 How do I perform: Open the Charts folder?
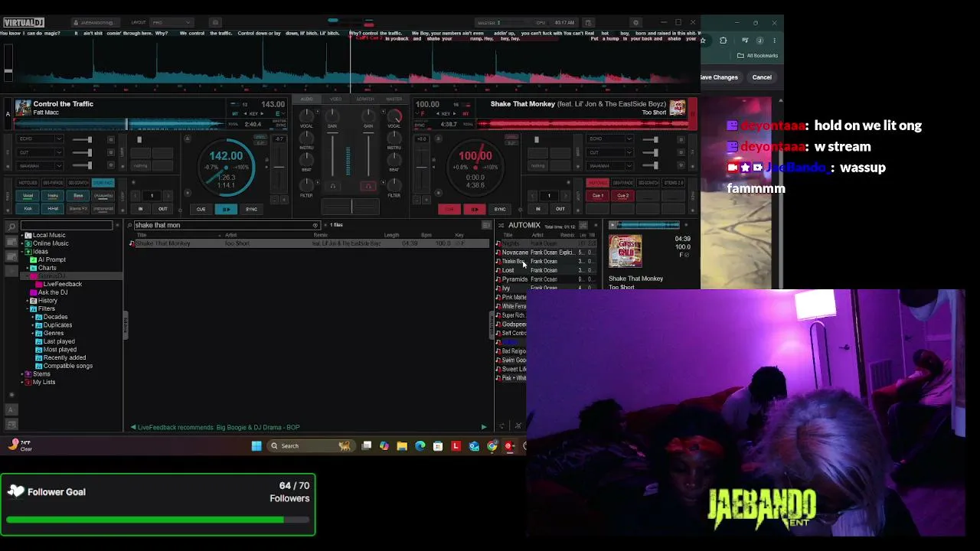click(47, 268)
